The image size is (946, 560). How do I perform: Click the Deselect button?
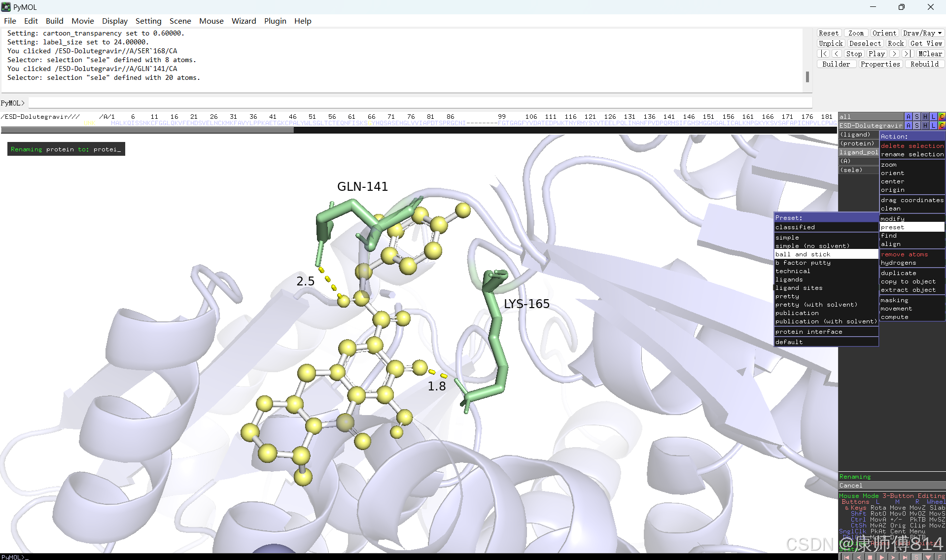tap(865, 43)
